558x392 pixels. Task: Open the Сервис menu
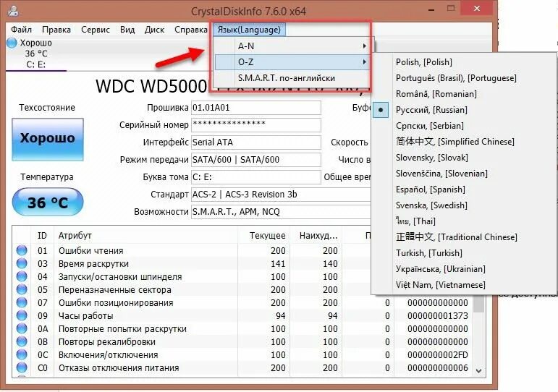[x=96, y=30]
